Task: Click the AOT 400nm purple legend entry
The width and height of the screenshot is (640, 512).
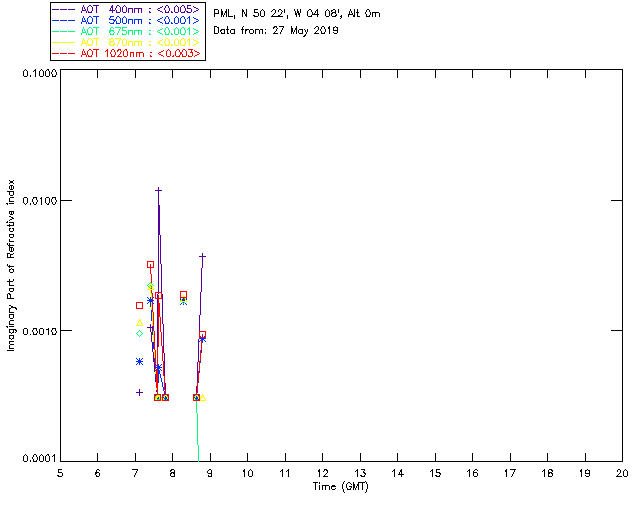Action: coord(126,9)
